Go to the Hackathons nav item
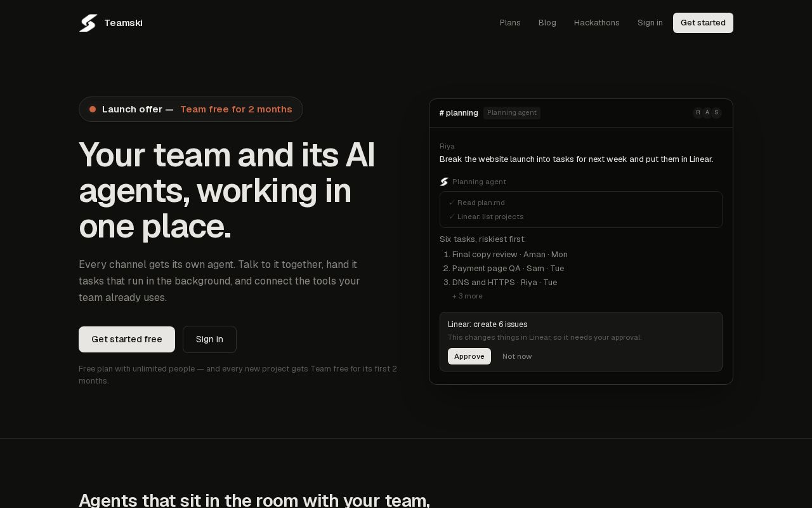This screenshot has width=812, height=508. 597,23
